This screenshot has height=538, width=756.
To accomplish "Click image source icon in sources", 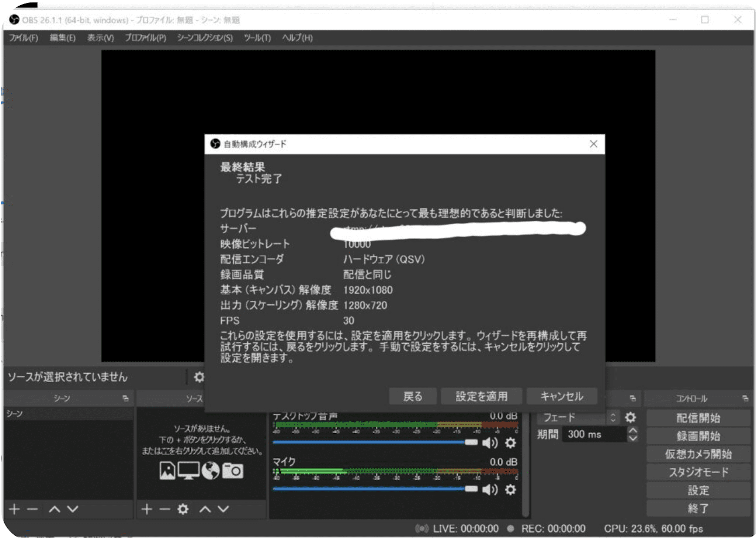I will (167, 471).
